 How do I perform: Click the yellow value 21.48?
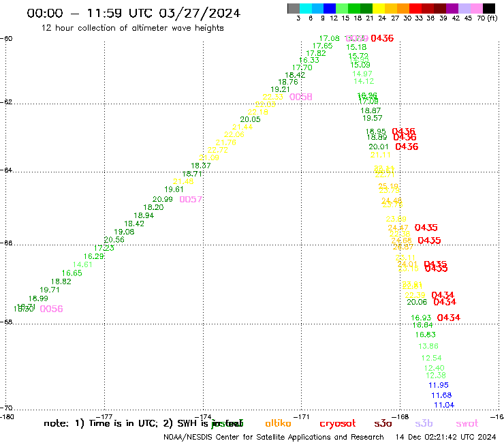183,181
